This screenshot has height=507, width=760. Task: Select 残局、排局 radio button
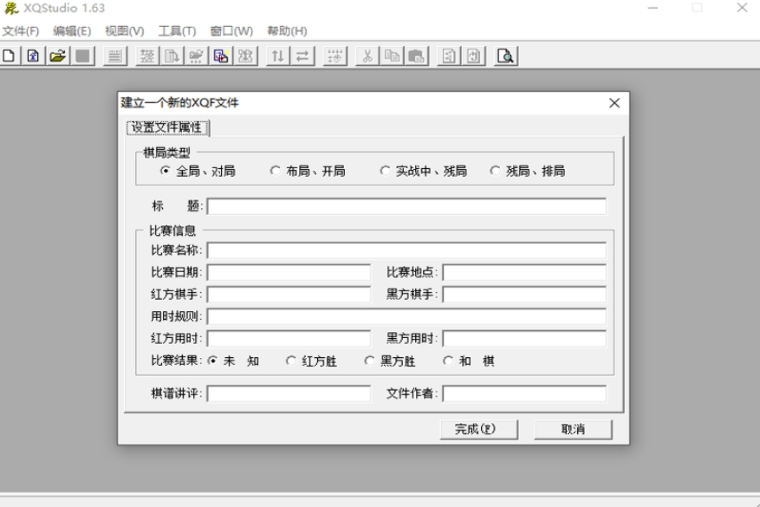[x=495, y=171]
